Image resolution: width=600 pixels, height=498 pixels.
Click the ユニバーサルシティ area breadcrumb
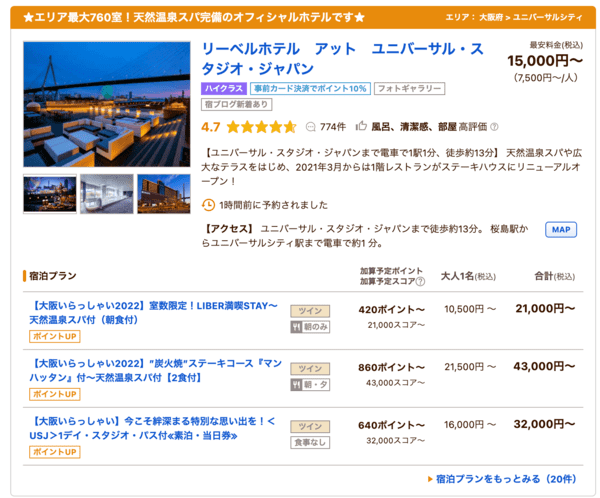(548, 17)
